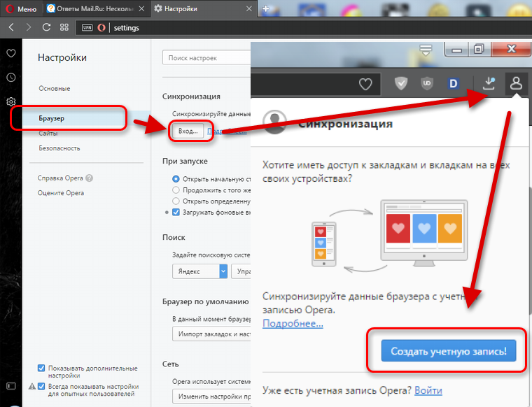This screenshot has height=407, width=532.
Task: Toggle Показывать дополнительные настройки checkbox
Action: coord(41,368)
